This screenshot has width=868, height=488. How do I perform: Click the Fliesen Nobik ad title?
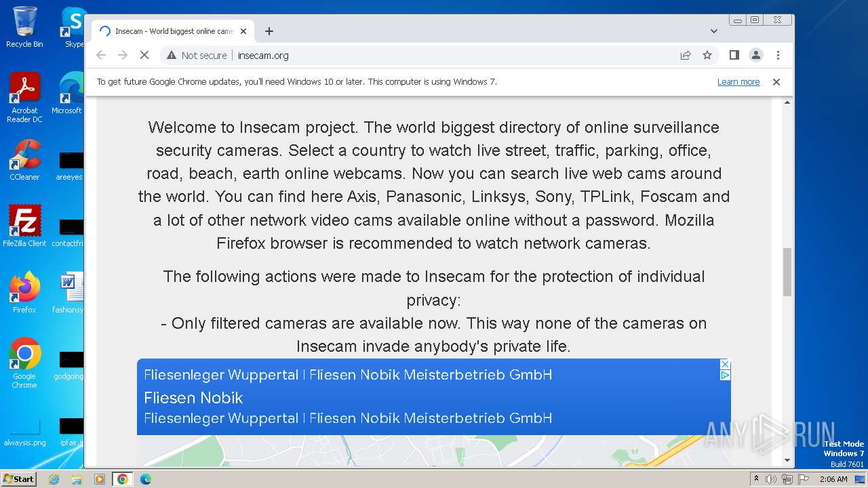pyautogui.click(x=193, y=398)
